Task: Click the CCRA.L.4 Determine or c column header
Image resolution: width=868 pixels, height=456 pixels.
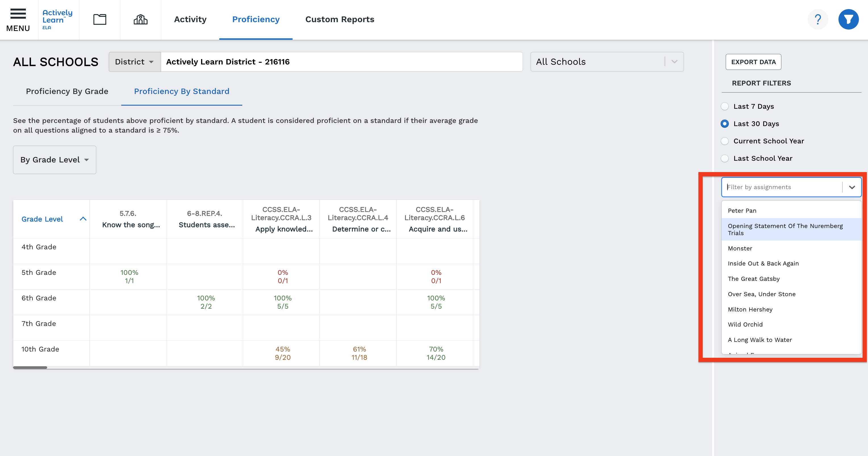Action: point(358,219)
